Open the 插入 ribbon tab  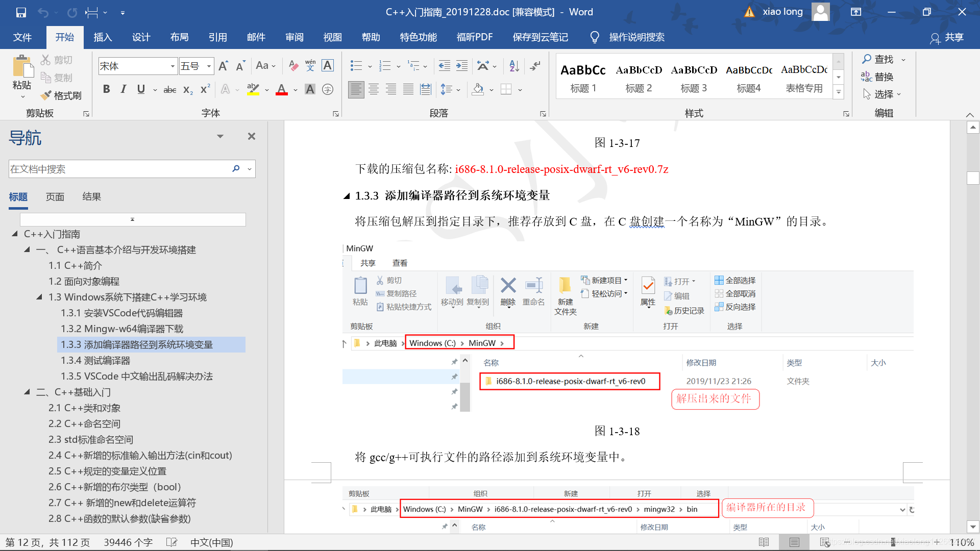click(x=103, y=37)
